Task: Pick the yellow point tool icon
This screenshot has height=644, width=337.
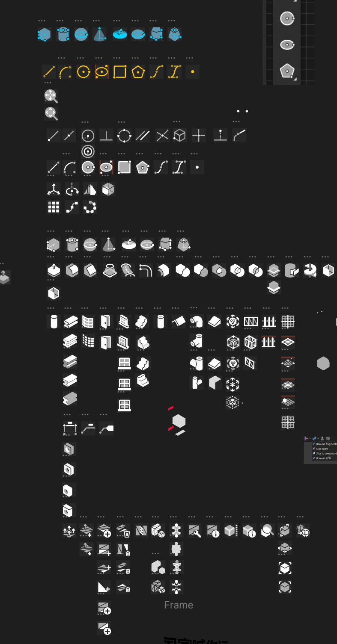Action: click(192, 72)
